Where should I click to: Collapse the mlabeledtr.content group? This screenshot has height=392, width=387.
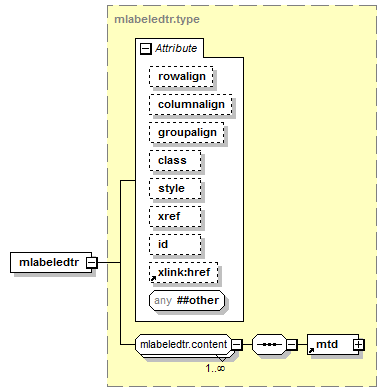[237, 344]
